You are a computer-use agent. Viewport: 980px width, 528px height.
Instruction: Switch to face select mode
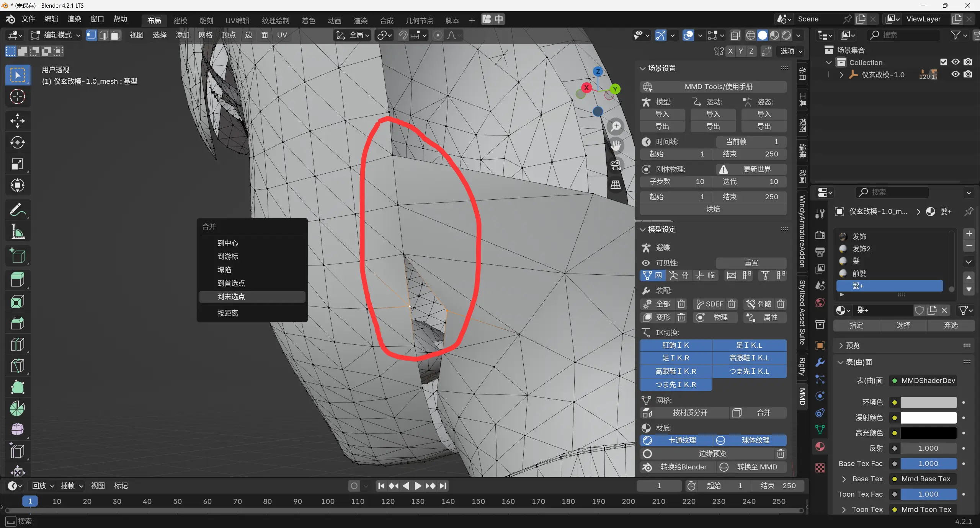116,35
